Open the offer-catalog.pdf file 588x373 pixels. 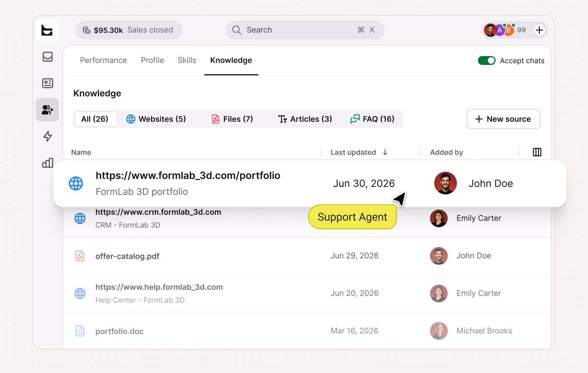click(127, 256)
